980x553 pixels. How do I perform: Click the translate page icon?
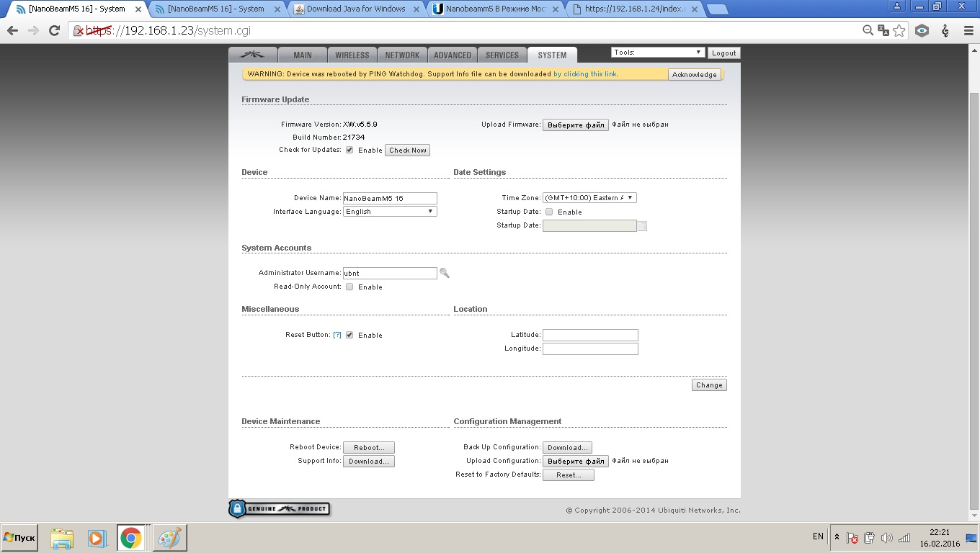click(883, 31)
